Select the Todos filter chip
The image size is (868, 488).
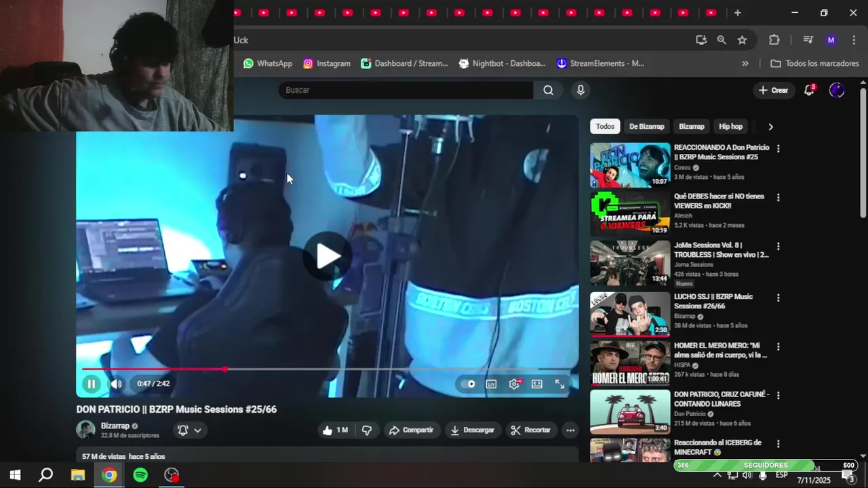[605, 126]
